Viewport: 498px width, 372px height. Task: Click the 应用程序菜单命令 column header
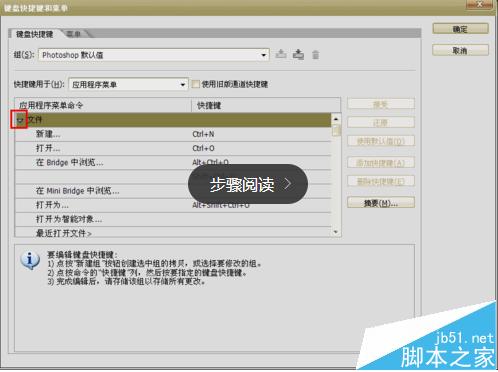103,106
